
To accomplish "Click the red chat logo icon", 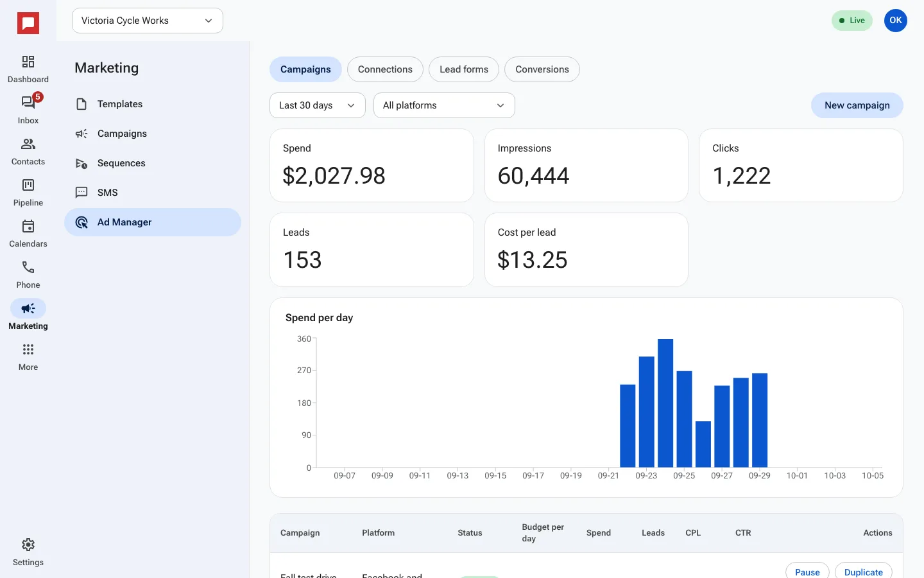I will pyautogui.click(x=28, y=24).
